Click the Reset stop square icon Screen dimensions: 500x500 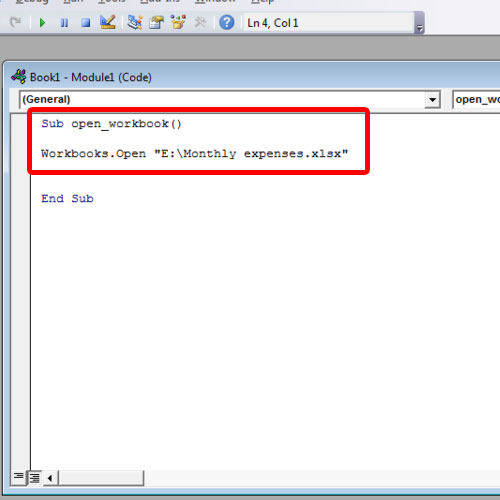86,23
